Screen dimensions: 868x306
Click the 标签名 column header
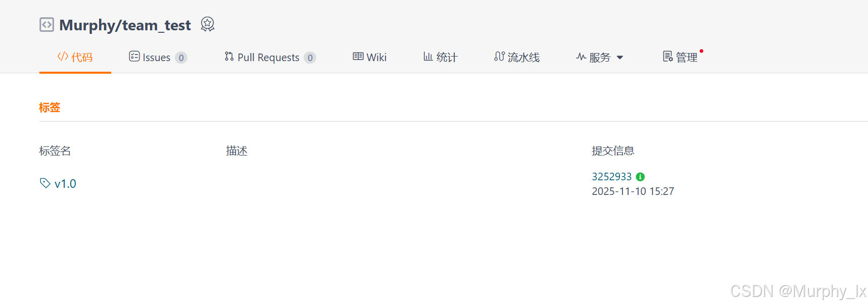point(55,150)
